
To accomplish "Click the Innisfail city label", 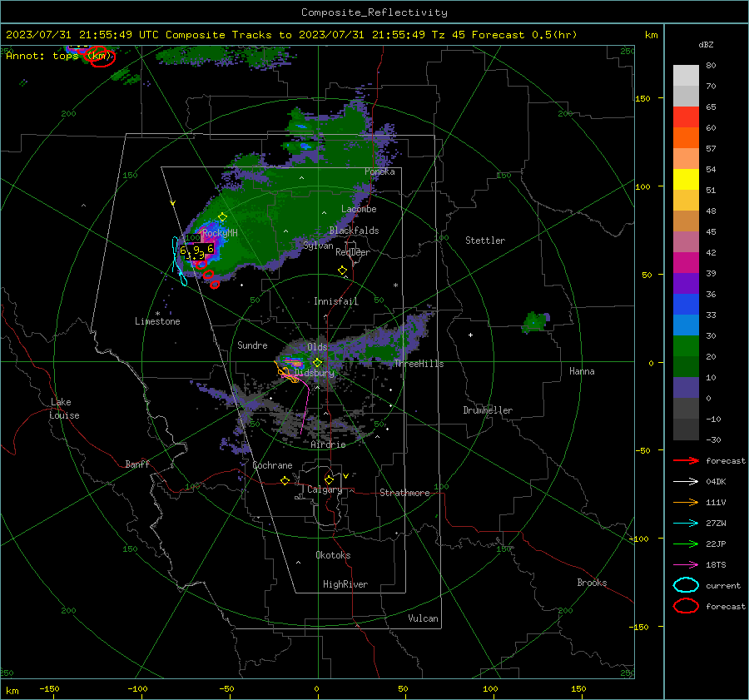I will coord(336,301).
